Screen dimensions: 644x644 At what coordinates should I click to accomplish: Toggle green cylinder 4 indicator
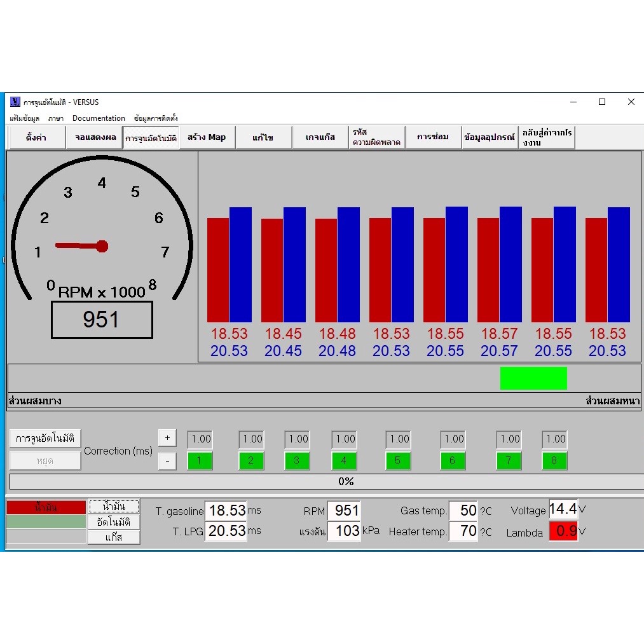pos(344,461)
